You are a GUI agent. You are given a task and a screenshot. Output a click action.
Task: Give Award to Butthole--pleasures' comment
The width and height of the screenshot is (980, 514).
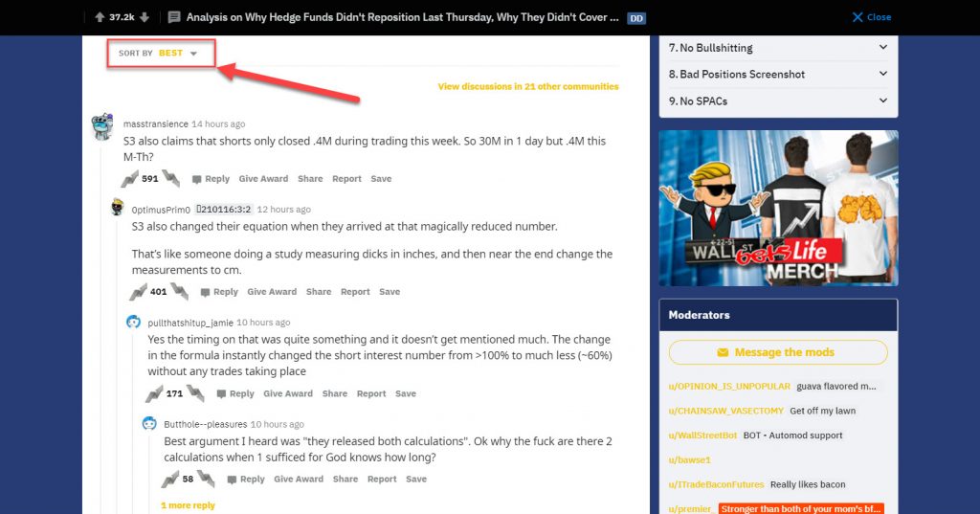point(299,480)
